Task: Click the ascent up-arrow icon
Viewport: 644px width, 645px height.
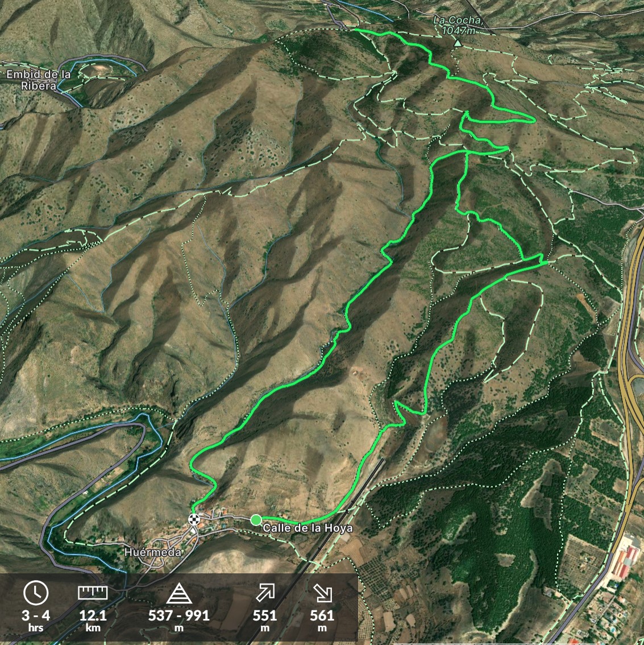Action: (x=265, y=593)
